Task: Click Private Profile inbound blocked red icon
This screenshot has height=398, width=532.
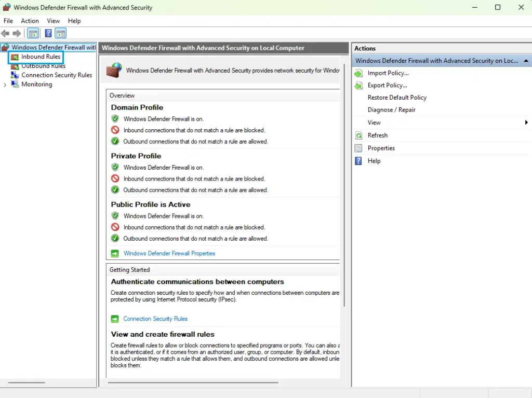Action: point(115,179)
